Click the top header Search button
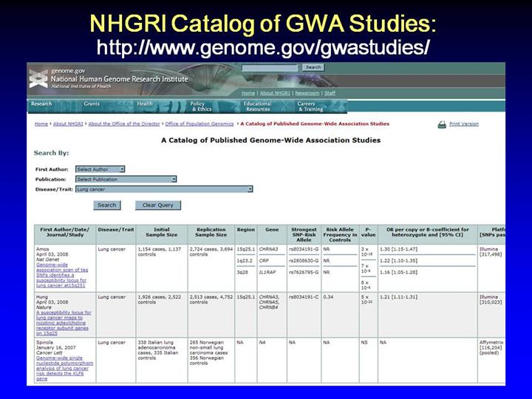 (313, 67)
